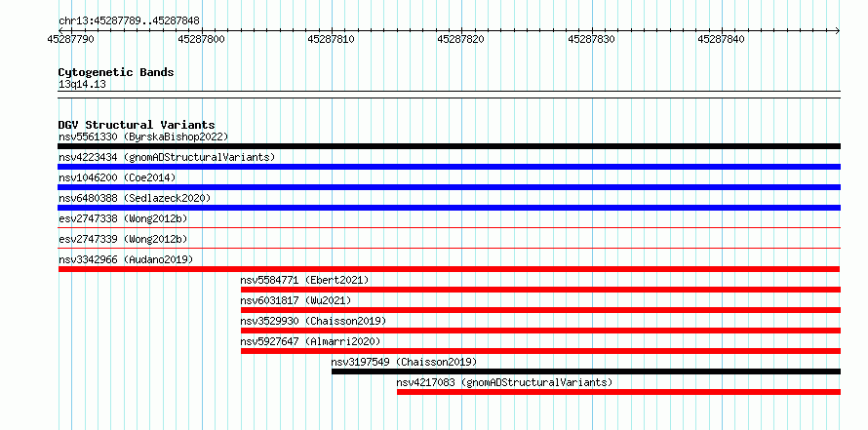Open the esv2747338 (Wong2012b) label

click(x=123, y=218)
